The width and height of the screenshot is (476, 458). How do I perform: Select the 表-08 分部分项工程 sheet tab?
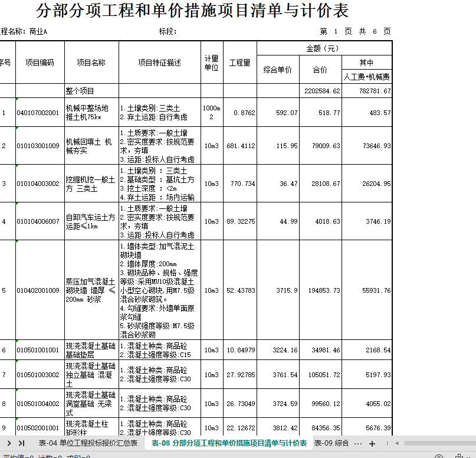click(229, 443)
